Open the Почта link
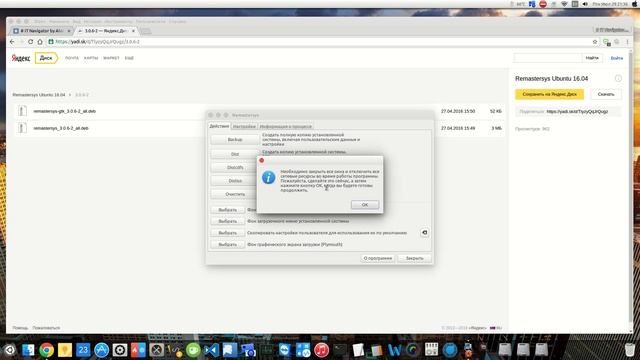Screen dimensions: 640x360 tap(72, 58)
